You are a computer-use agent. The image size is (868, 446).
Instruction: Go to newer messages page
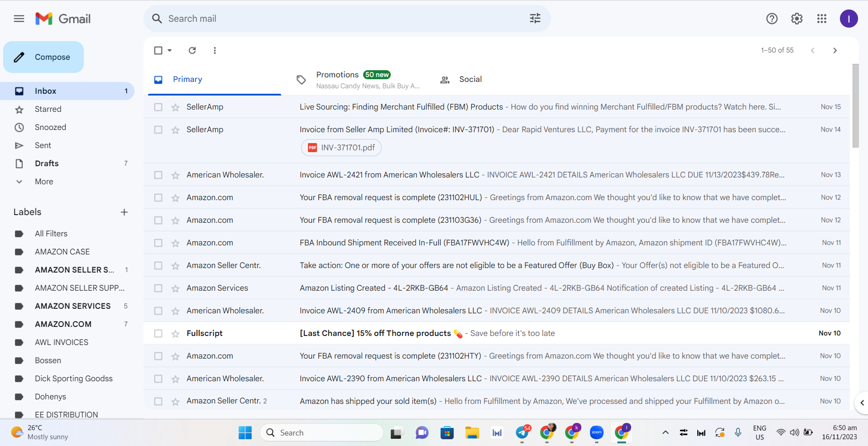click(x=813, y=50)
